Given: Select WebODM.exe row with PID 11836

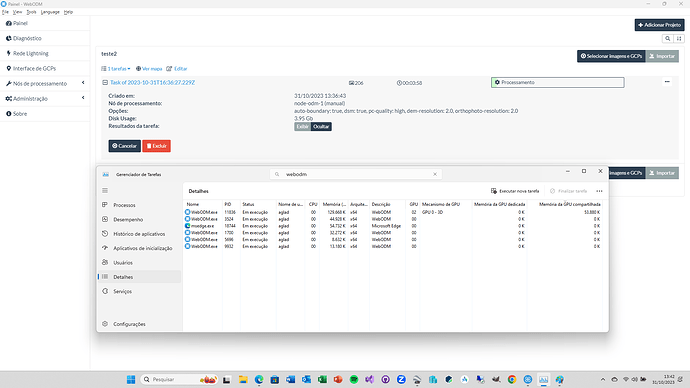Looking at the screenshot, I should click(x=393, y=212).
